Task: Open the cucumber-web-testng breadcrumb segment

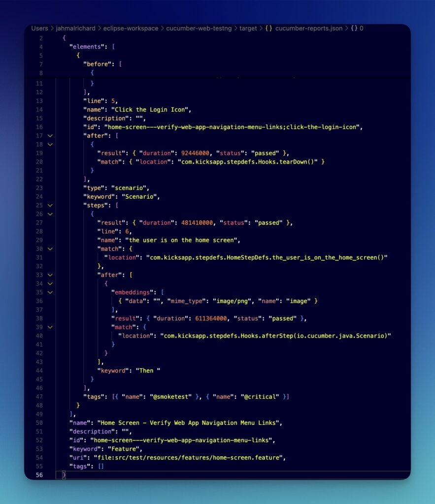Action: 199,28
